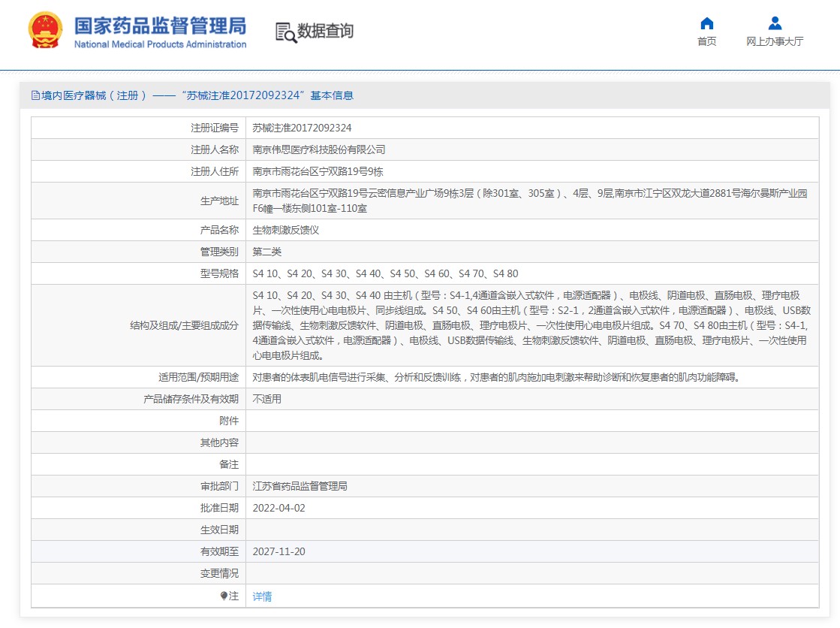Click National Medical Products Administration text
This screenshot has height=628, width=840.
pyautogui.click(x=160, y=44)
